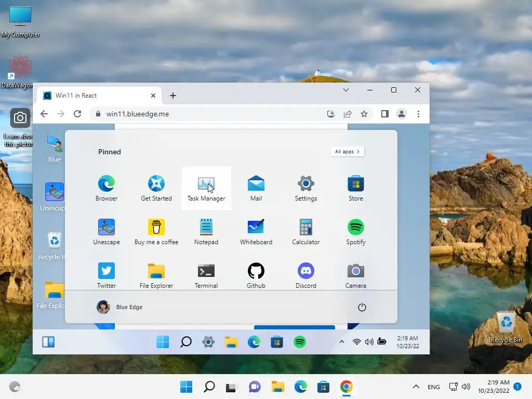Open Store icon in inner web taskbar

[277, 342]
